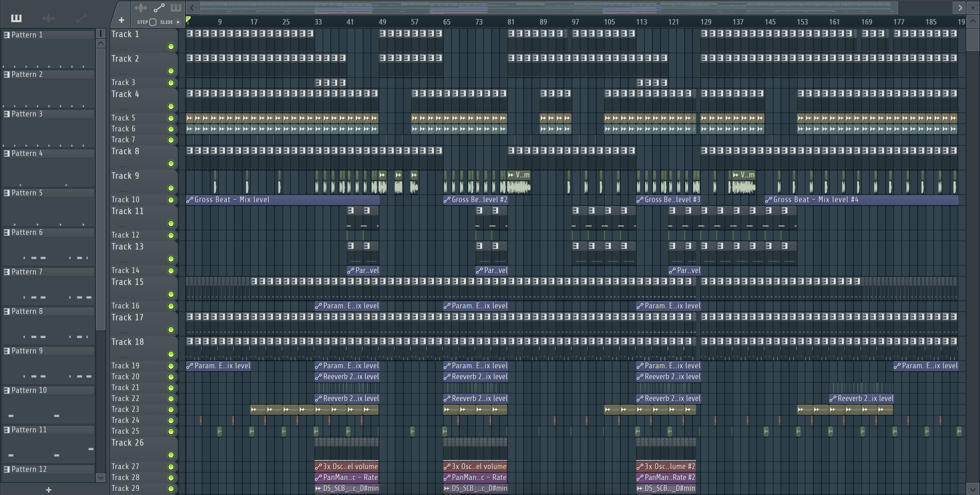Mute Track 23 with its green LED

coord(171,410)
